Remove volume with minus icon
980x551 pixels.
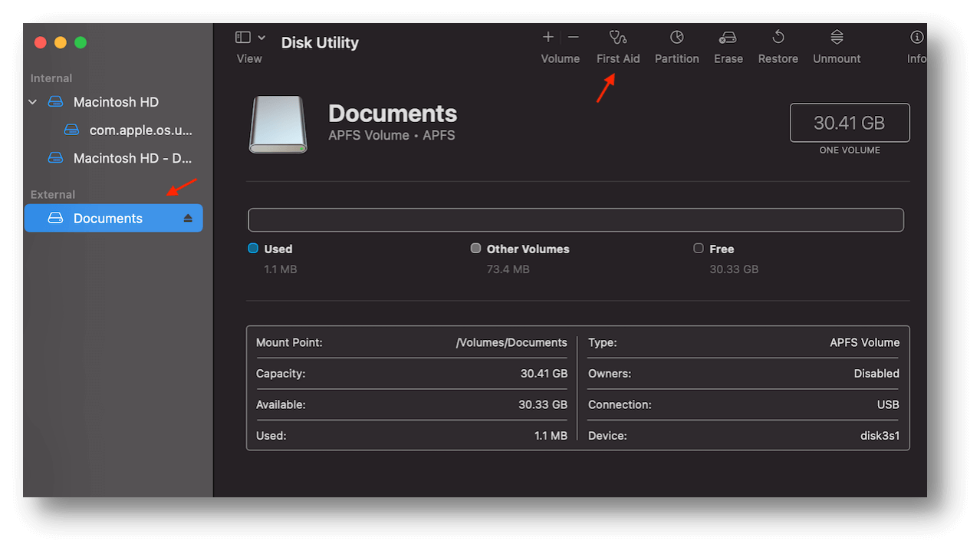tap(574, 37)
